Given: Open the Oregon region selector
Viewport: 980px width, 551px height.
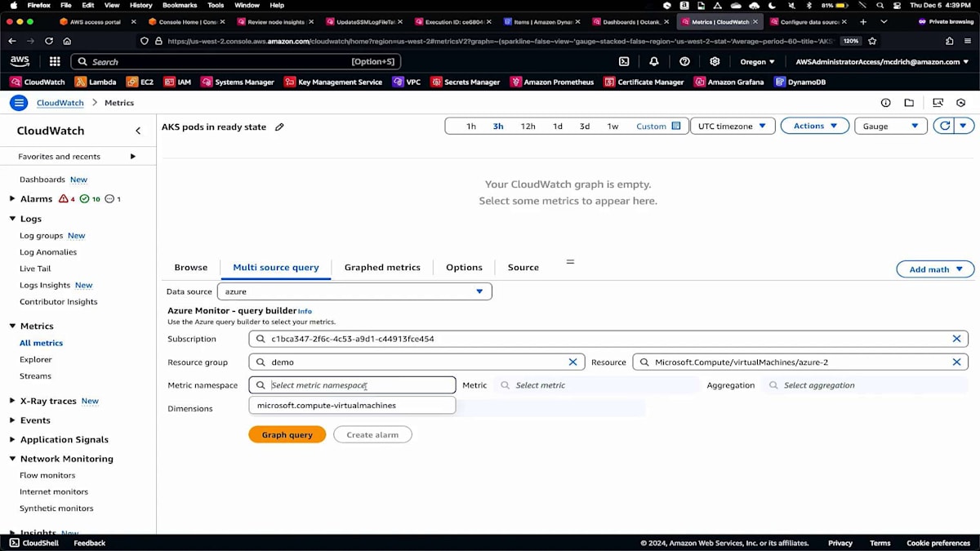Looking at the screenshot, I should point(757,61).
